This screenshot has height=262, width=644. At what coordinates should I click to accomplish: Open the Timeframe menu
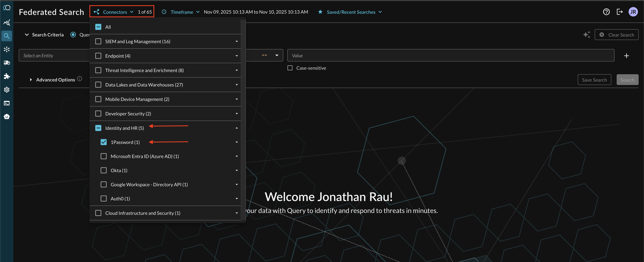(x=181, y=12)
